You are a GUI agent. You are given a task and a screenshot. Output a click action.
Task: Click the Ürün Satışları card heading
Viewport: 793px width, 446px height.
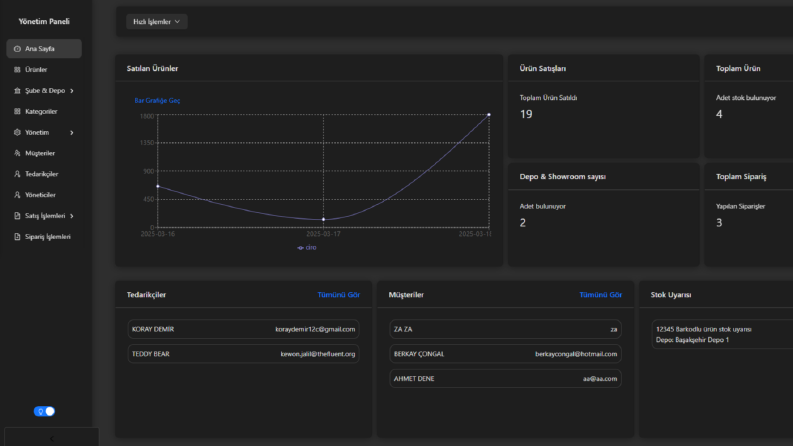543,68
